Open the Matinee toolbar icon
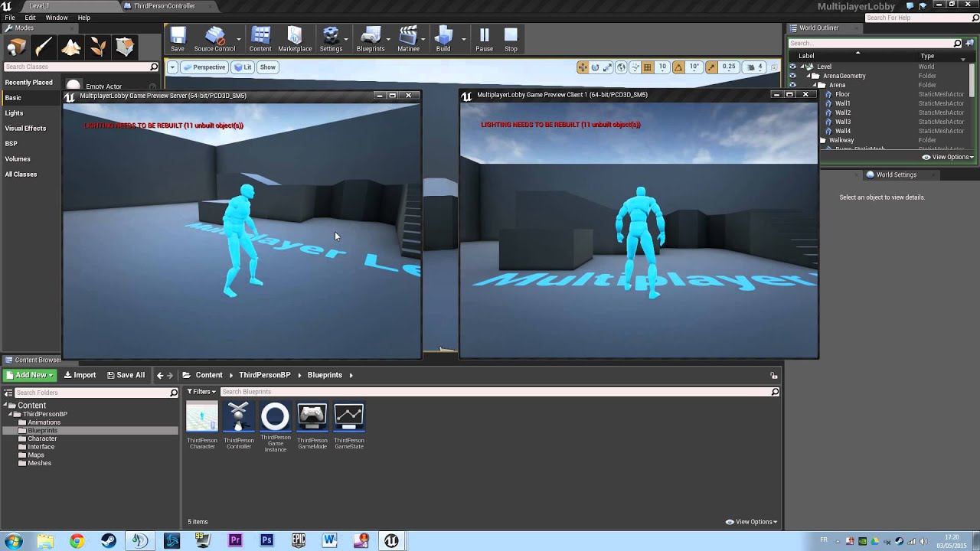The width and height of the screenshot is (980, 551). coord(408,40)
